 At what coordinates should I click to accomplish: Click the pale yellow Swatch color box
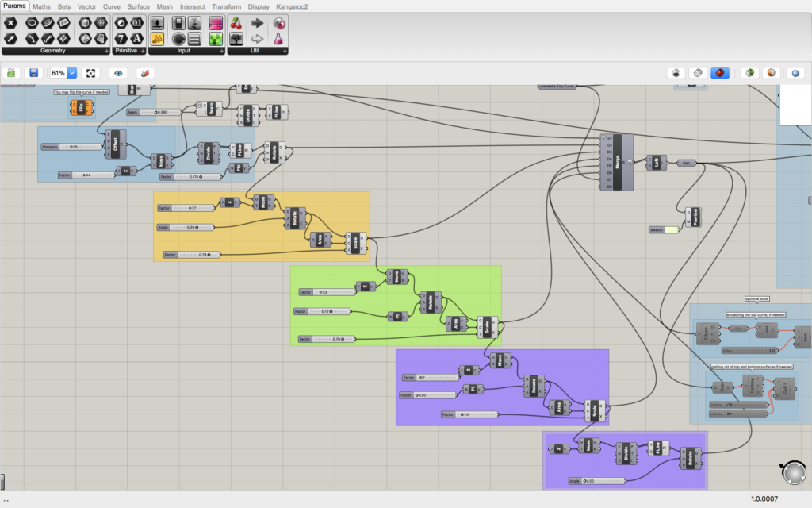pos(671,229)
